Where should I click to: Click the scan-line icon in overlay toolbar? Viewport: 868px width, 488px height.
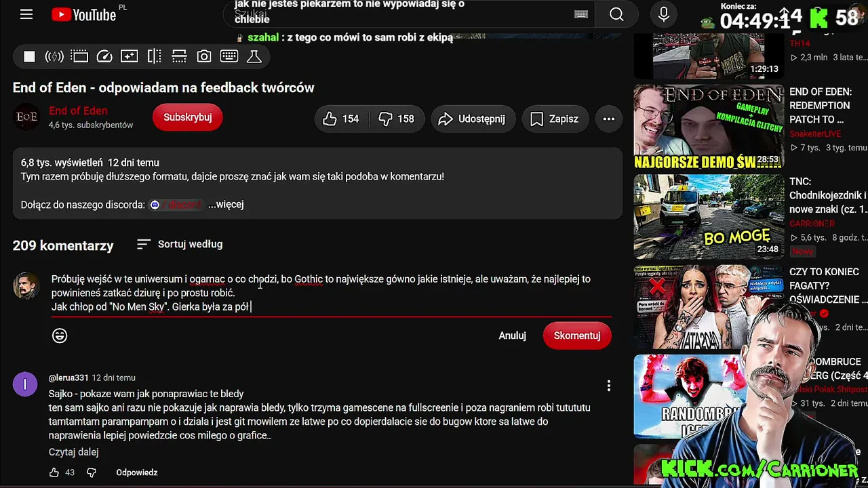click(x=179, y=57)
